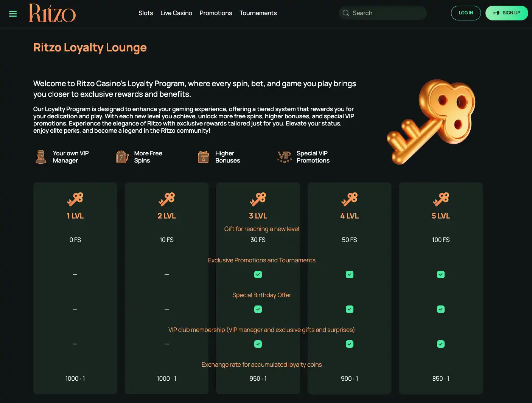Click the Ritzo logo
Viewport: 532px width, 403px height.
click(x=52, y=13)
